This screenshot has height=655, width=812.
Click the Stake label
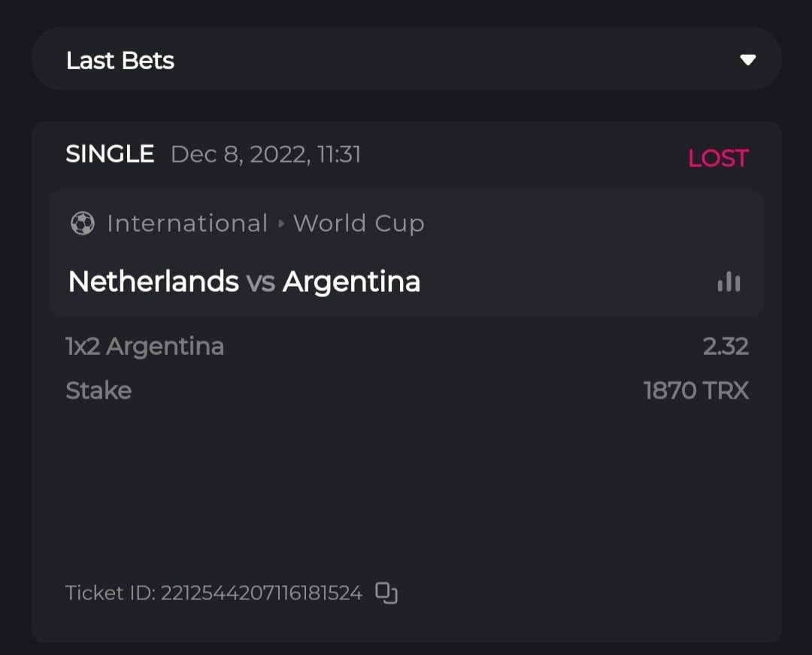point(98,391)
